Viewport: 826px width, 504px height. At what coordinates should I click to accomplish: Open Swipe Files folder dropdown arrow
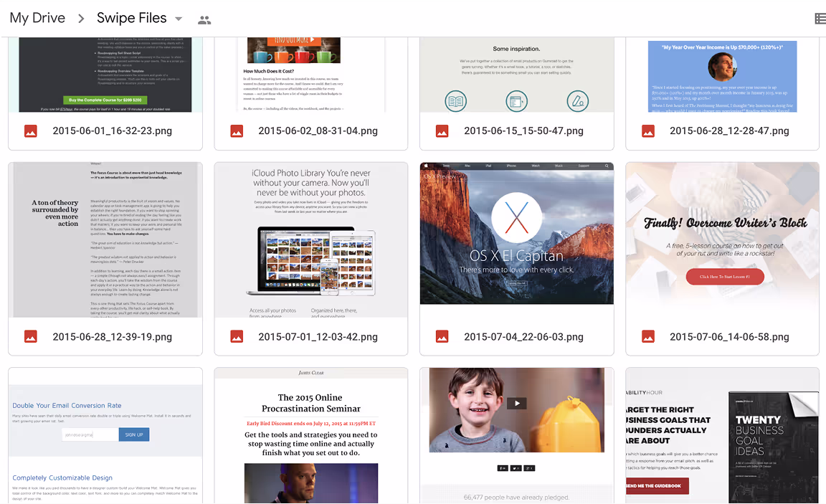[x=179, y=19]
